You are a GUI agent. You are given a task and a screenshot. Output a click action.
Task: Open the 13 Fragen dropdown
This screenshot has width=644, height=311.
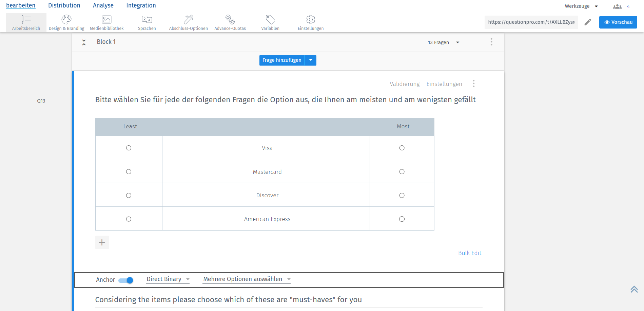pos(443,42)
